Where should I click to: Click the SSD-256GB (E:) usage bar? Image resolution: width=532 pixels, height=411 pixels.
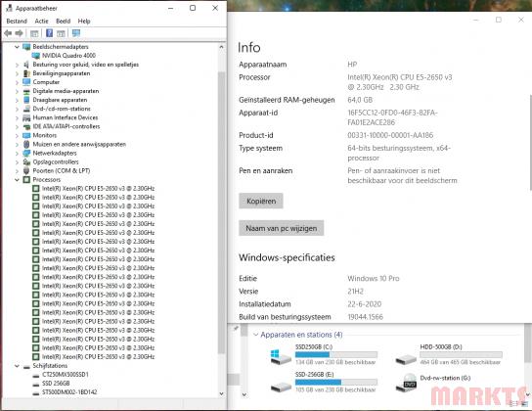pos(336,383)
